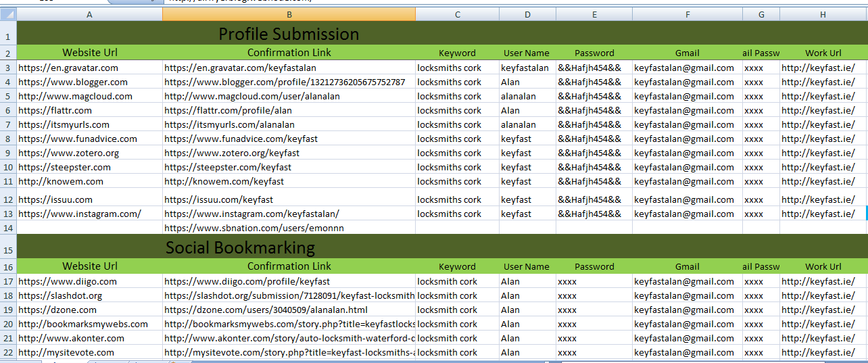Select the https://flattr.com cell
The height and width of the screenshot is (363, 868).
[90, 110]
